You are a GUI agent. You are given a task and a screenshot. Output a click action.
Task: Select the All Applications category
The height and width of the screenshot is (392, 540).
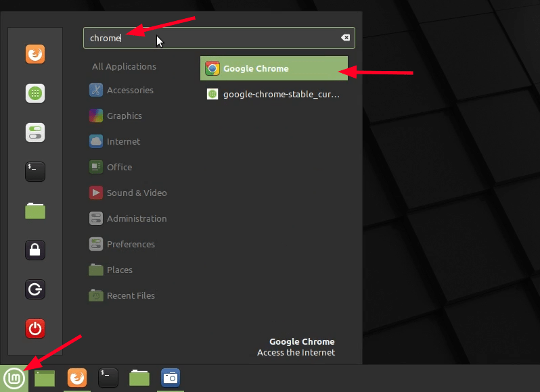(x=124, y=66)
